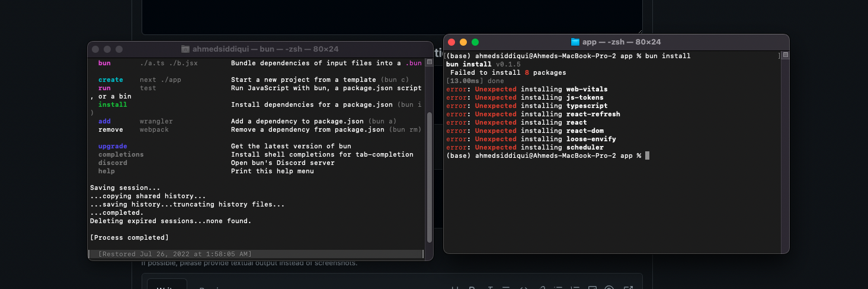Viewport: 868px width, 289px height.
Task: Click the error line for js-tokens
Action: (525, 97)
